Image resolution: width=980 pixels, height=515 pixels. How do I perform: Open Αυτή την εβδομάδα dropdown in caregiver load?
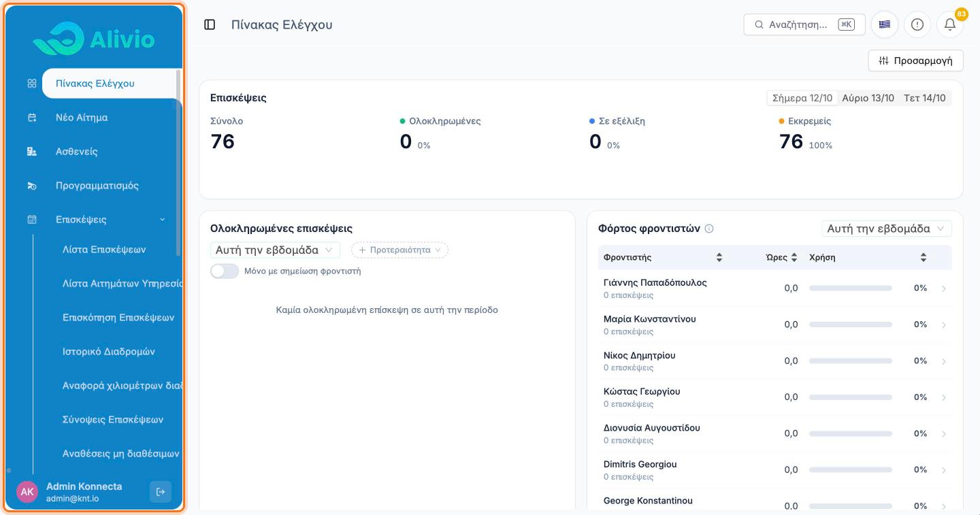pos(887,229)
